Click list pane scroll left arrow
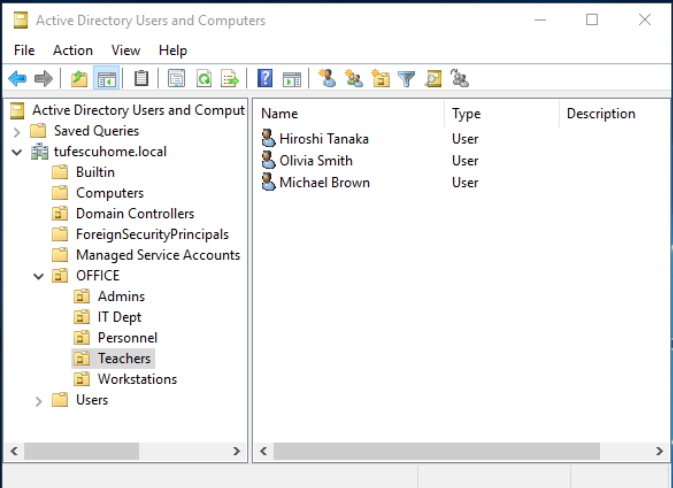 [x=264, y=451]
